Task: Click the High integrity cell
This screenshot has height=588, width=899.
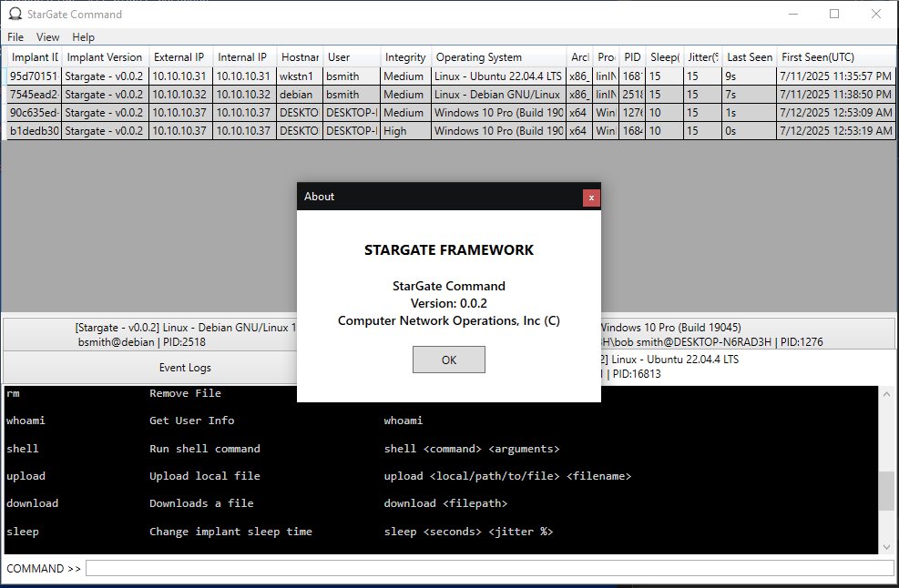Action: point(405,131)
